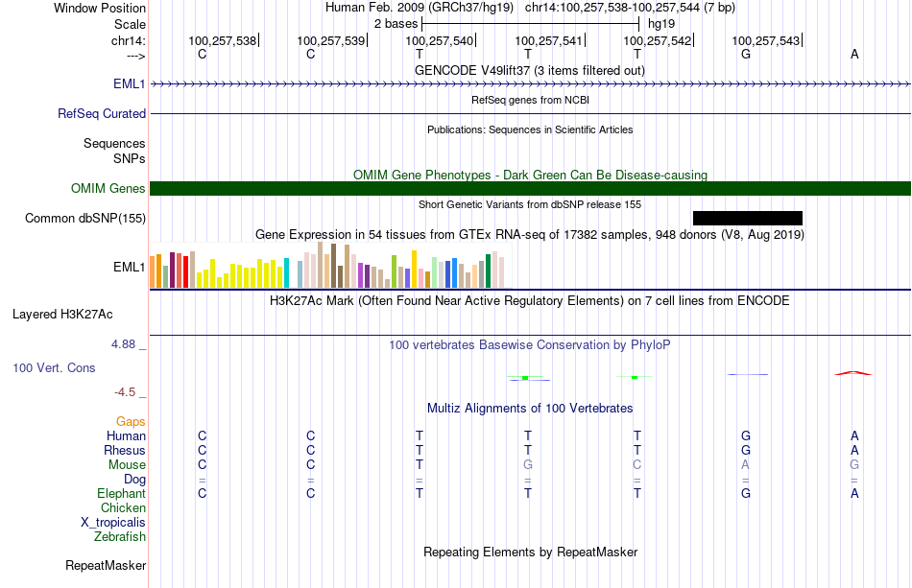Image resolution: width=912 pixels, height=588 pixels.
Task: Click the black Common dbSNP variant block
Action: [x=748, y=218]
